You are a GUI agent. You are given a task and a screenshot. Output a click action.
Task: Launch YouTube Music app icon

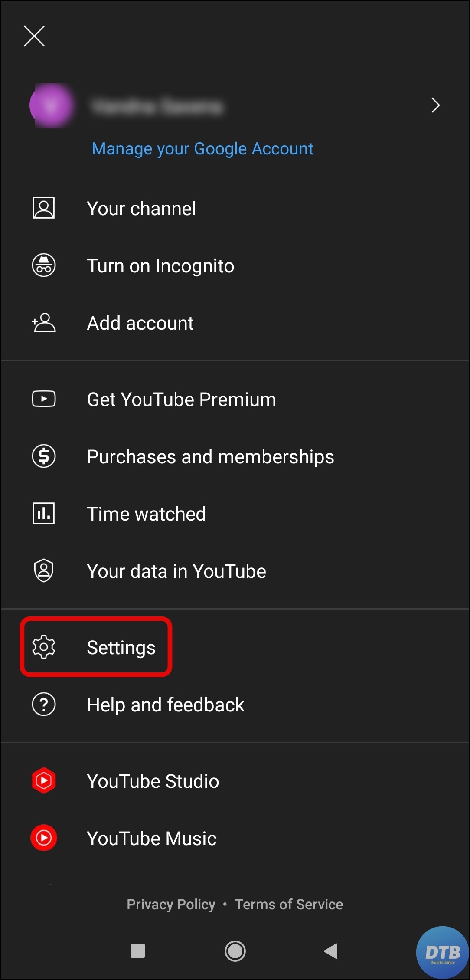click(44, 838)
